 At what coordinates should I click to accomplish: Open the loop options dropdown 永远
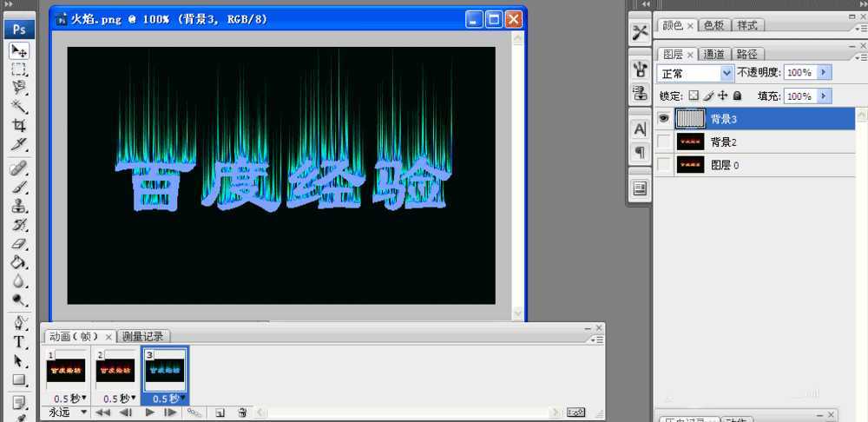tap(68, 412)
